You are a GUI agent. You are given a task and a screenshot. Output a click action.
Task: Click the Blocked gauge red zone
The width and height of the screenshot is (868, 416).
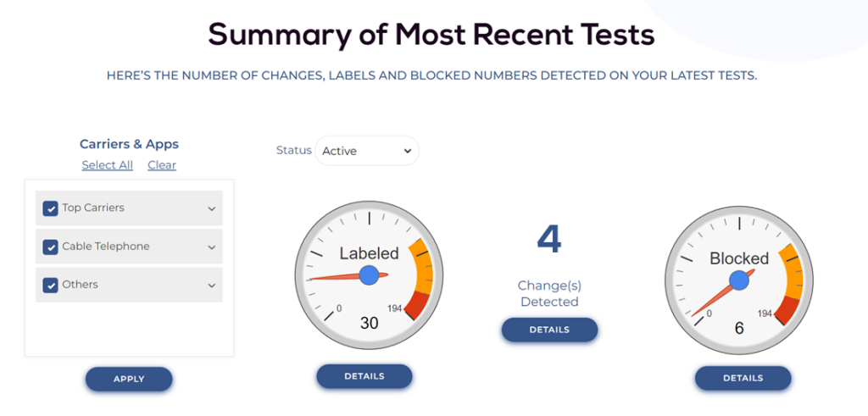pyautogui.click(x=789, y=311)
